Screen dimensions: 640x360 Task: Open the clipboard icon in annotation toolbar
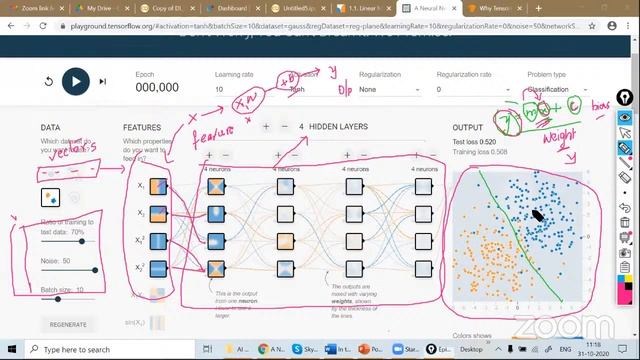point(624,267)
